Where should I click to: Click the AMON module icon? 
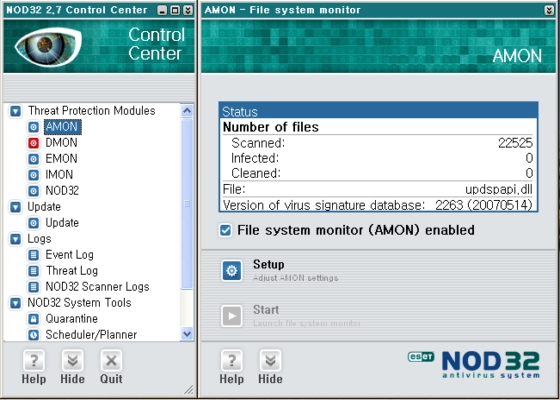(x=34, y=127)
